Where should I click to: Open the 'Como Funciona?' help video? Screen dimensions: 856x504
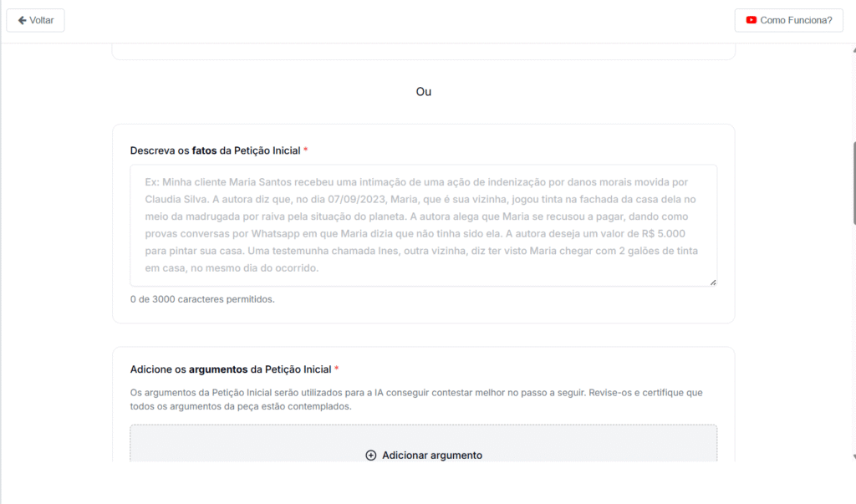point(788,20)
